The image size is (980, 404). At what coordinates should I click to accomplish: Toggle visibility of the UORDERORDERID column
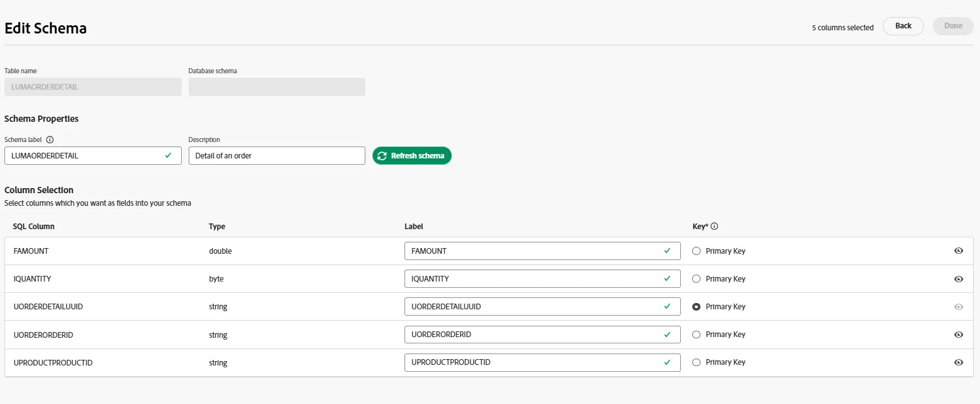[x=959, y=335]
